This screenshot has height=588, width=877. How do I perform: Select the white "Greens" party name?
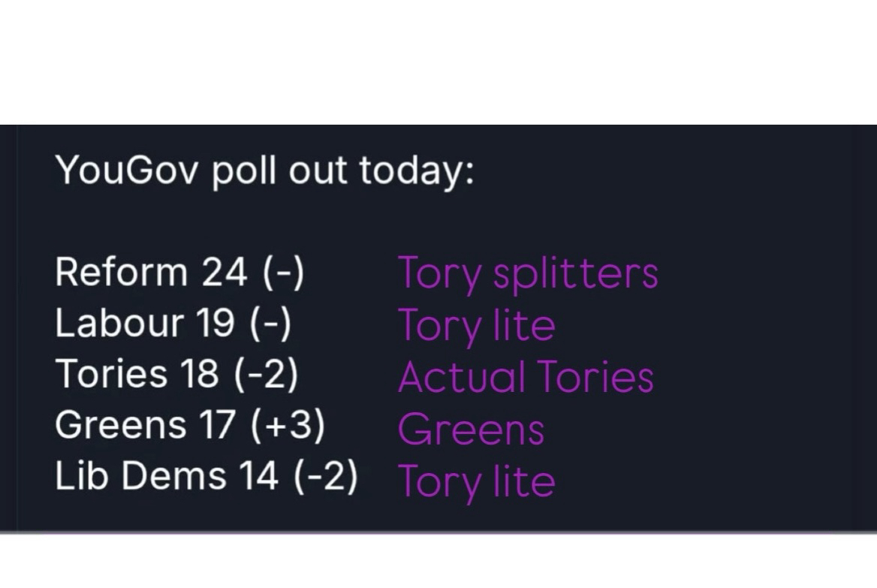pos(119,425)
